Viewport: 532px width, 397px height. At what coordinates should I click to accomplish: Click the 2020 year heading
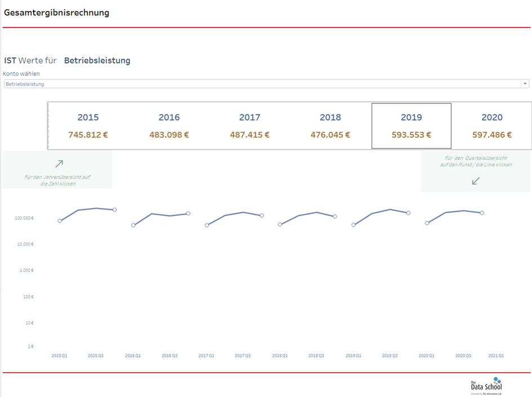(492, 118)
